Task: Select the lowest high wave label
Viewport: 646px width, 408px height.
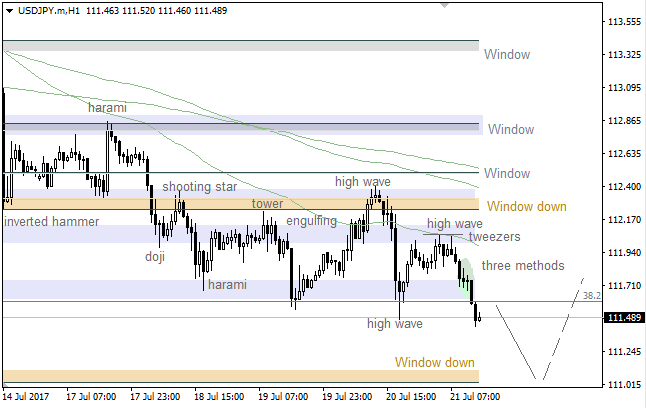Action: 394,323
